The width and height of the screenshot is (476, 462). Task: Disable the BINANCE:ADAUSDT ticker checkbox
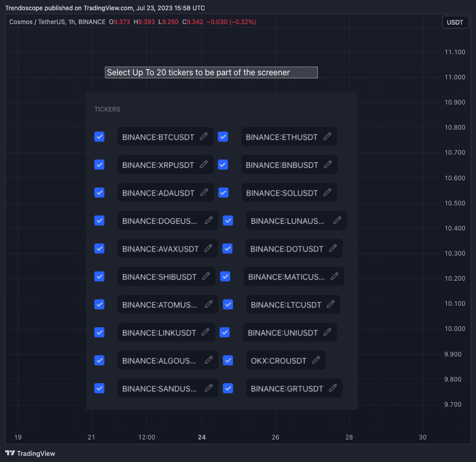click(x=99, y=193)
